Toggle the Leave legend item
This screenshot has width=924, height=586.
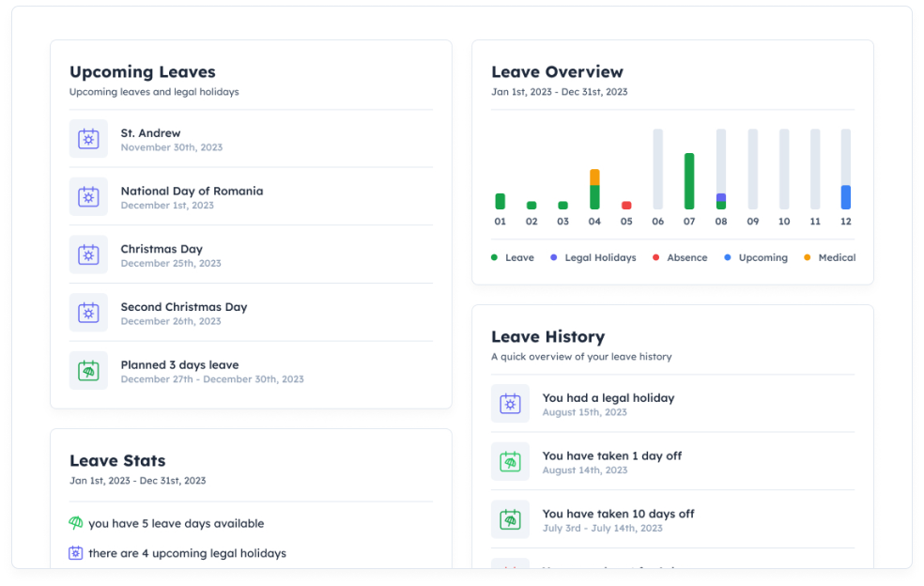(x=513, y=257)
